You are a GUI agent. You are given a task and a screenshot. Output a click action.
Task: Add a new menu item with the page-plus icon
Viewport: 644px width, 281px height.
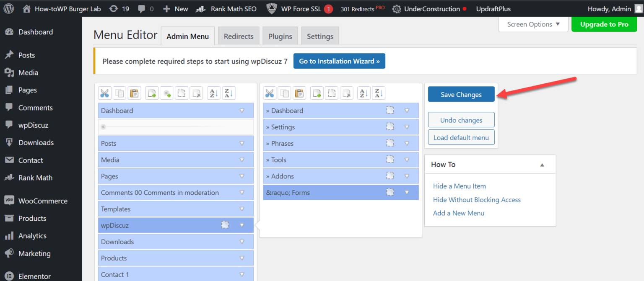tap(151, 93)
